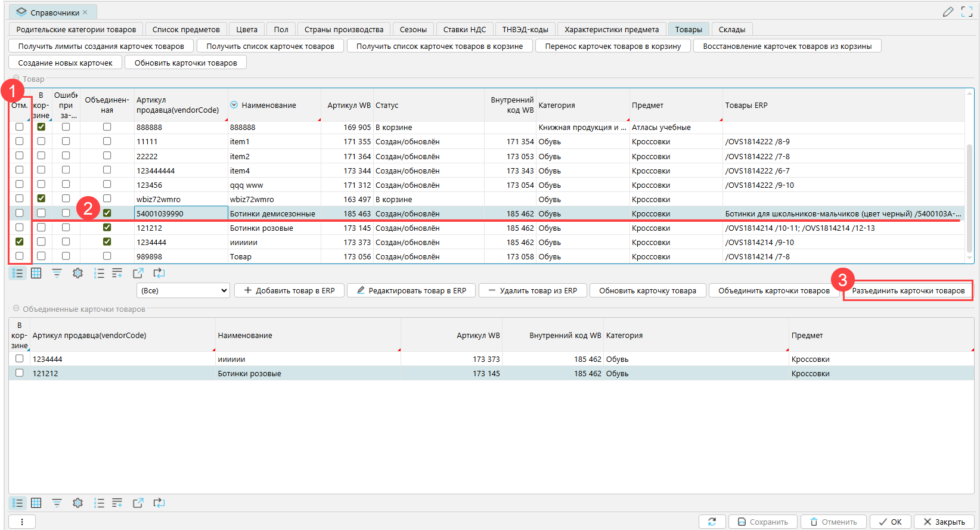Click Удалить товар из ERP button
The image size is (980, 530).
pyautogui.click(x=532, y=290)
